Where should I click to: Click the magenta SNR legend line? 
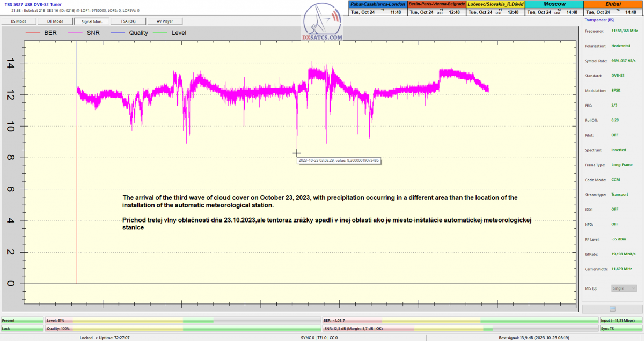[x=75, y=33]
